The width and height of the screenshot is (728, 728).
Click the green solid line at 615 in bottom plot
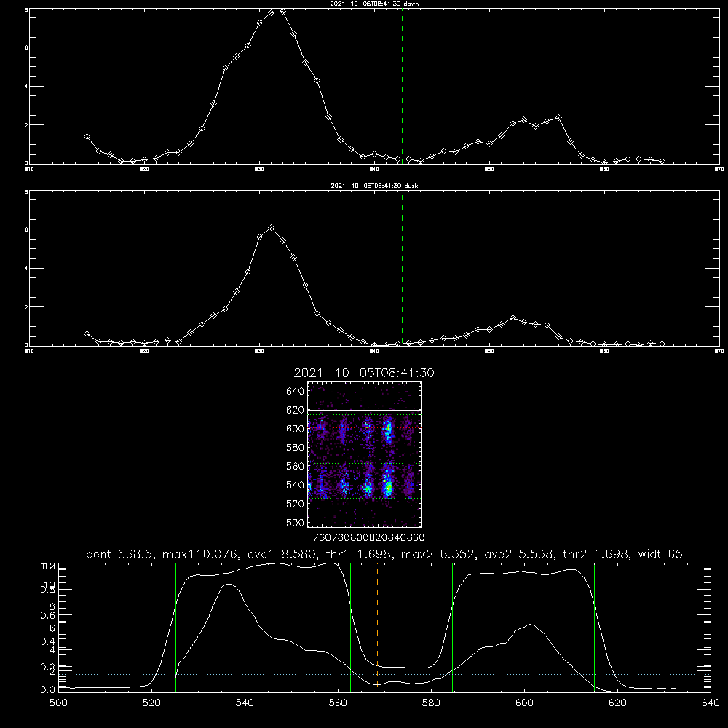point(594,627)
